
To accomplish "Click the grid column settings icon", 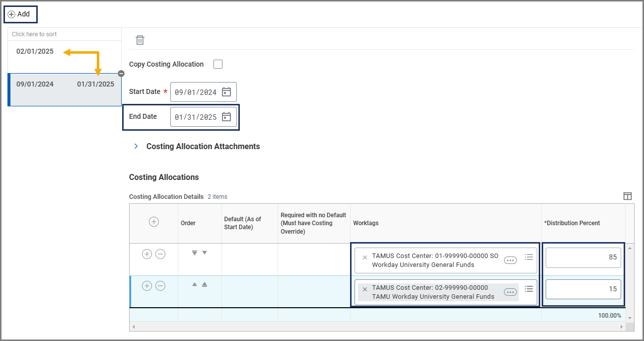I will (628, 196).
